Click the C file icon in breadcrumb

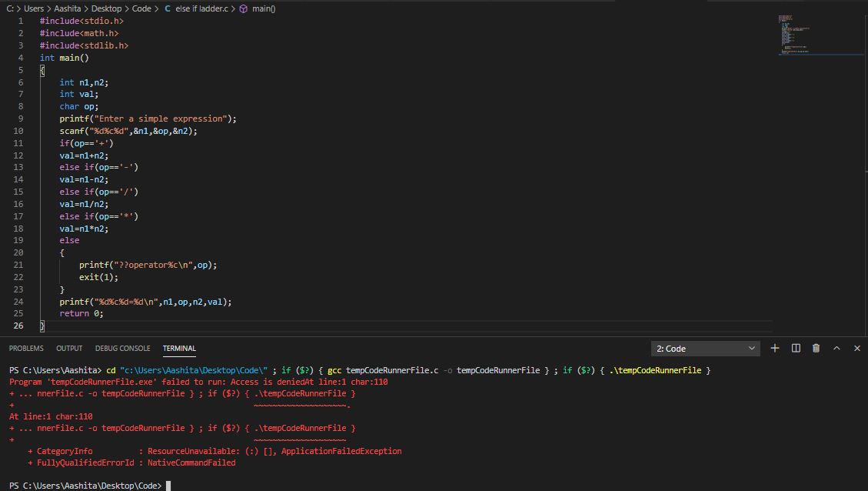167,8
